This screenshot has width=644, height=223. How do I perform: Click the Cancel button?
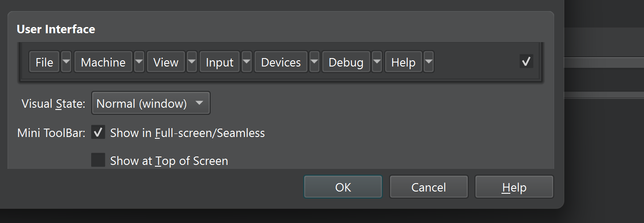pyautogui.click(x=428, y=187)
